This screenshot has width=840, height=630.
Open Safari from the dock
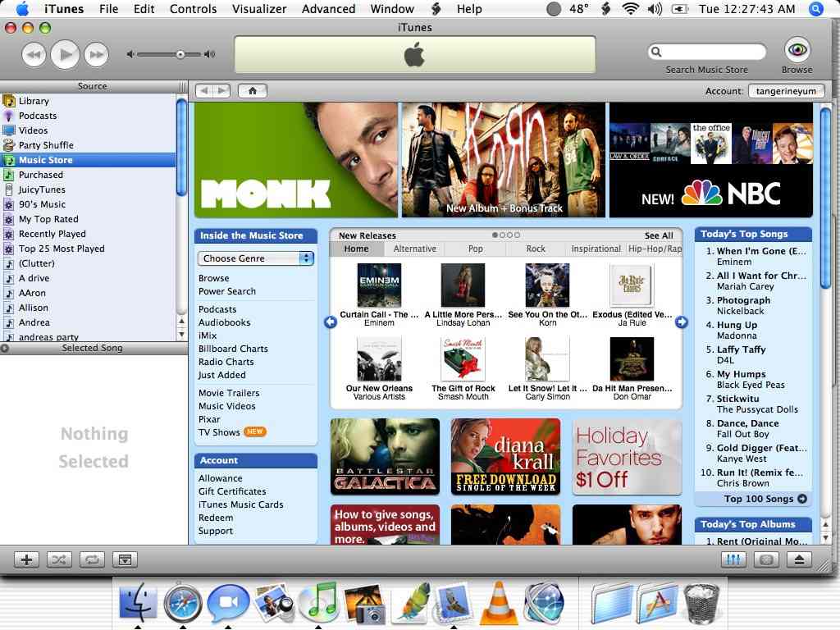[x=183, y=603]
